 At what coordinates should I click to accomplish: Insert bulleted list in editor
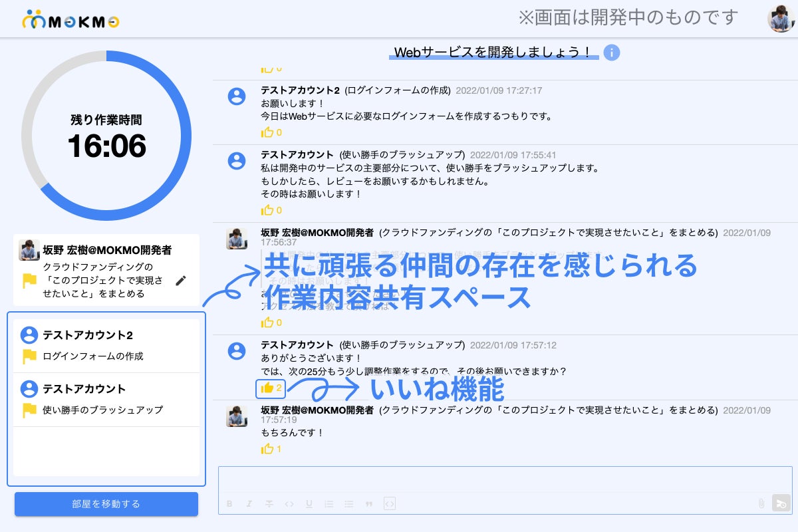tap(348, 504)
